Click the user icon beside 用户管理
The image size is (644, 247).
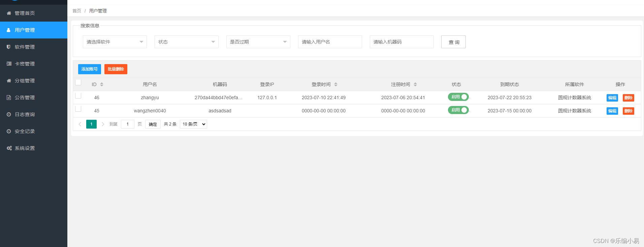(x=9, y=30)
